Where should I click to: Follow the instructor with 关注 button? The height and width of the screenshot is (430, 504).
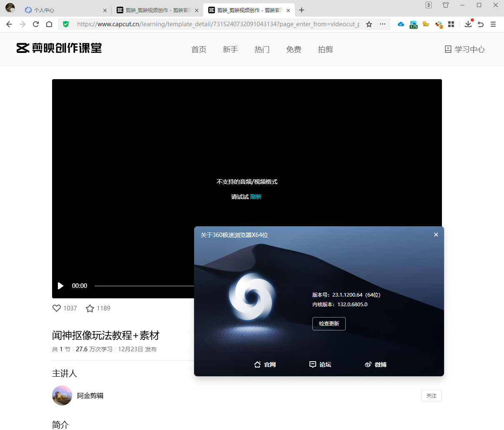pos(432,395)
